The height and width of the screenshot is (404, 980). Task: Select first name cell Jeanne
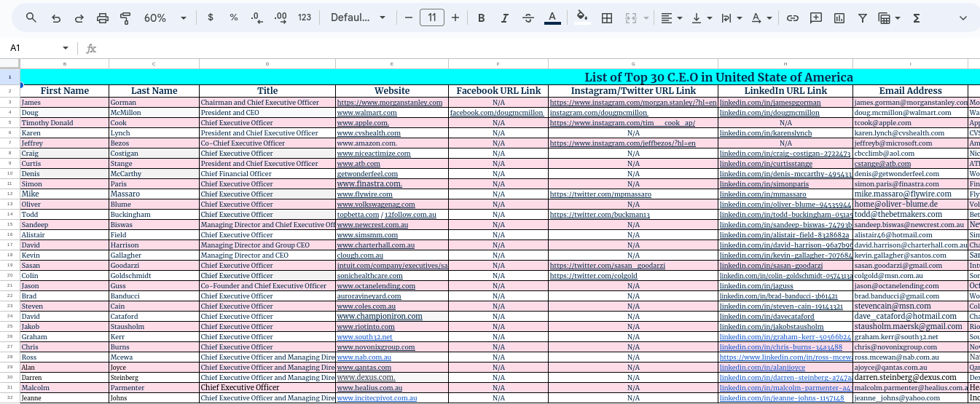(x=65, y=398)
